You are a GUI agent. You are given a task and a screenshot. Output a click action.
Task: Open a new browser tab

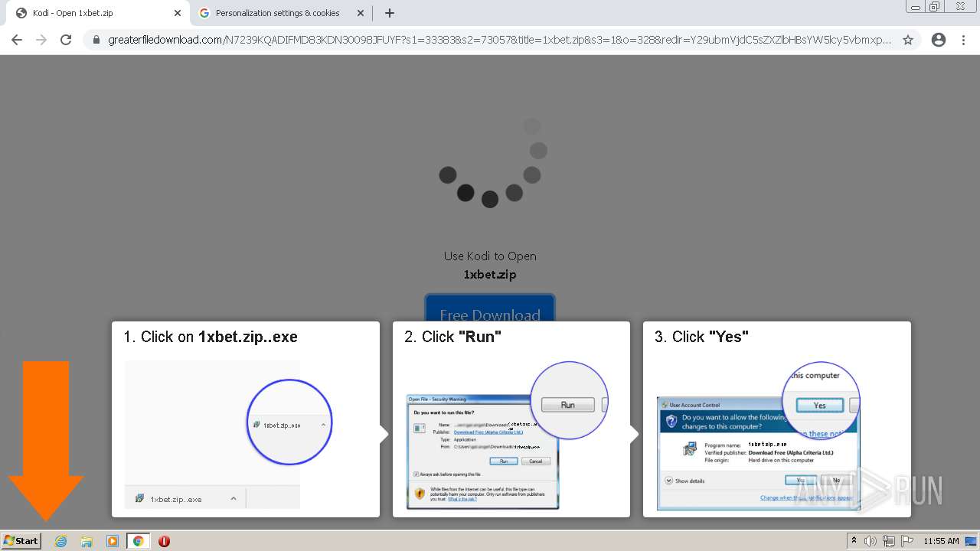390,13
